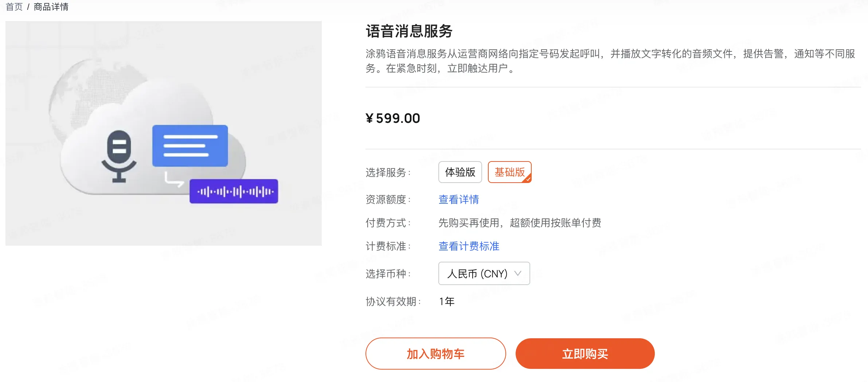Click the 商品详情 breadcrumb item

coord(51,7)
